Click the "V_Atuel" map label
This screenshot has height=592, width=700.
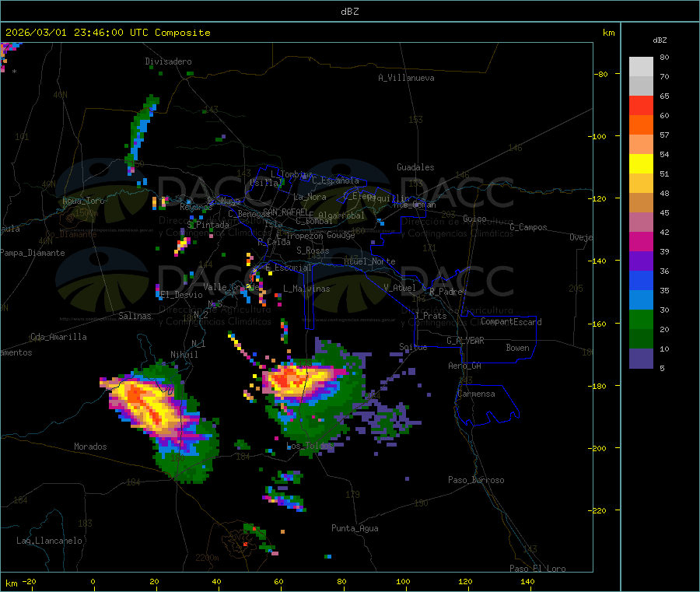[400, 288]
